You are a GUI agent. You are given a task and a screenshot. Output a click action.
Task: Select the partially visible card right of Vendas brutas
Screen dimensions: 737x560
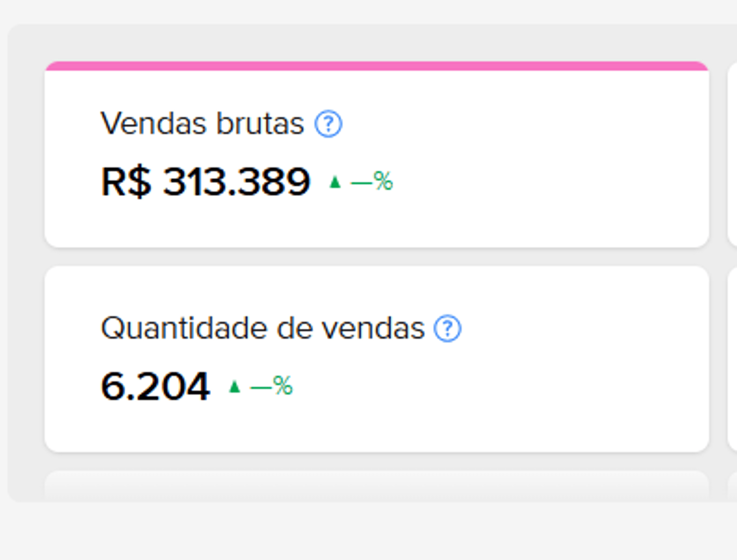pyautogui.click(x=732, y=154)
